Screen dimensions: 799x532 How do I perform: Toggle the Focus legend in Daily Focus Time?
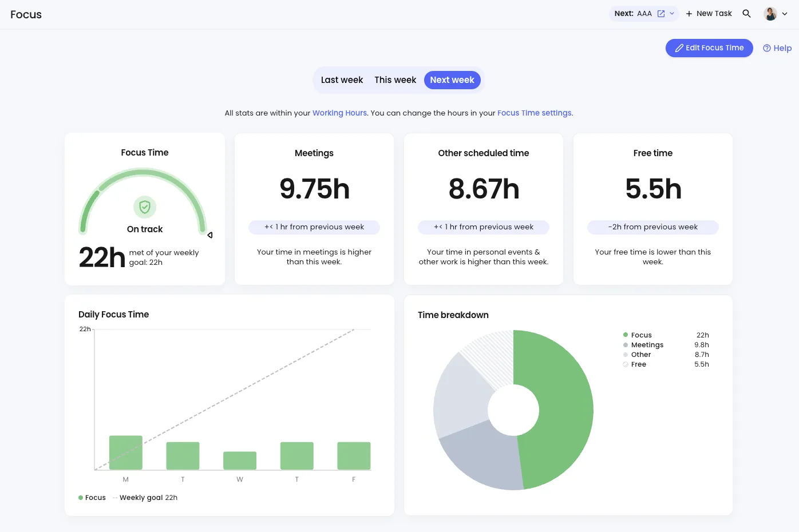92,498
